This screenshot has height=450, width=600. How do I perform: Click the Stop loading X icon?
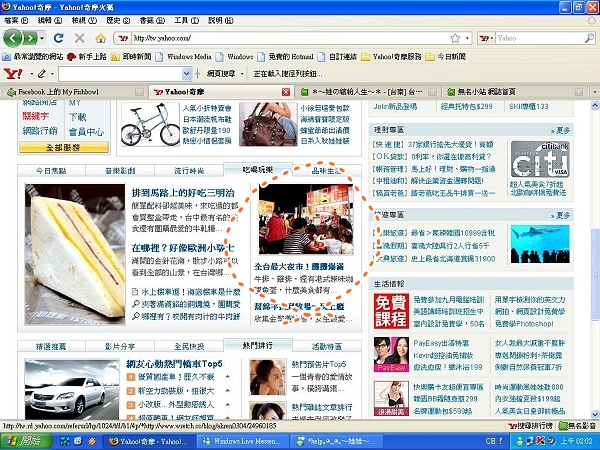click(80, 38)
